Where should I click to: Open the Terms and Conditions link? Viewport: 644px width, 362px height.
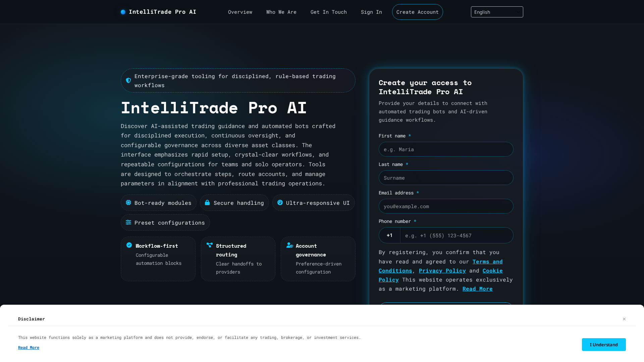[487, 261]
